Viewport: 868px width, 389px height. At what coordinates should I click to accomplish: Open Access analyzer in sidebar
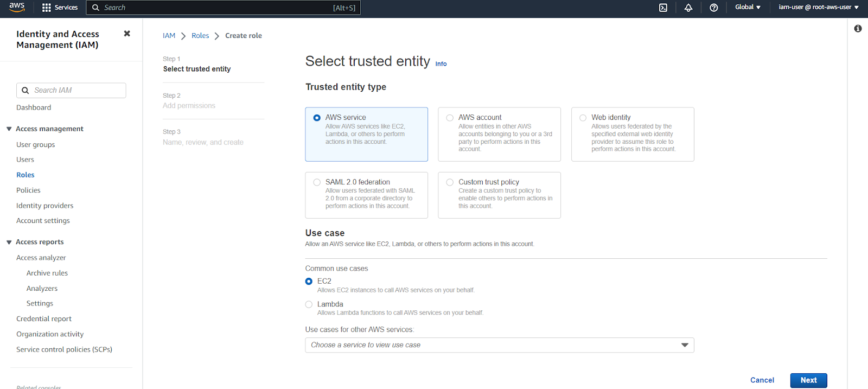coord(41,258)
